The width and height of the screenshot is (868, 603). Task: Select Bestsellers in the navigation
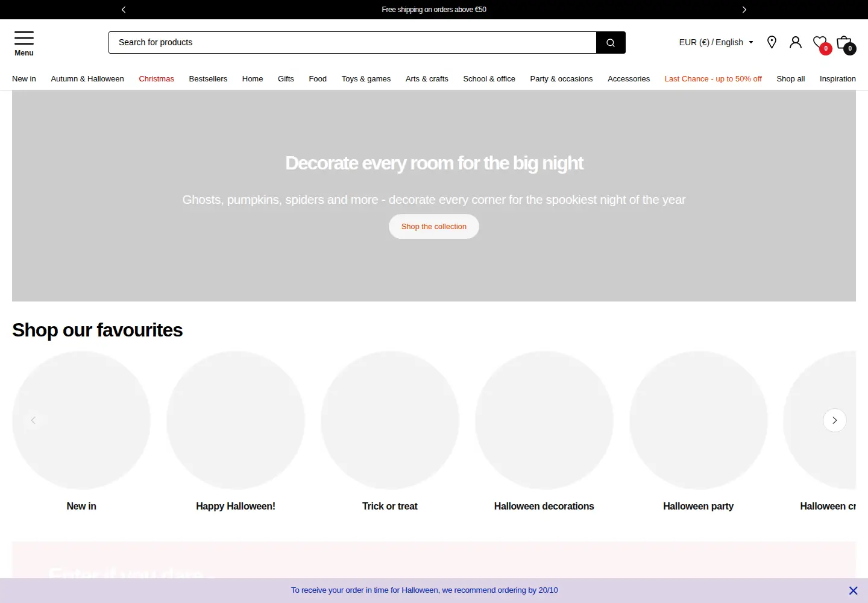(x=208, y=79)
